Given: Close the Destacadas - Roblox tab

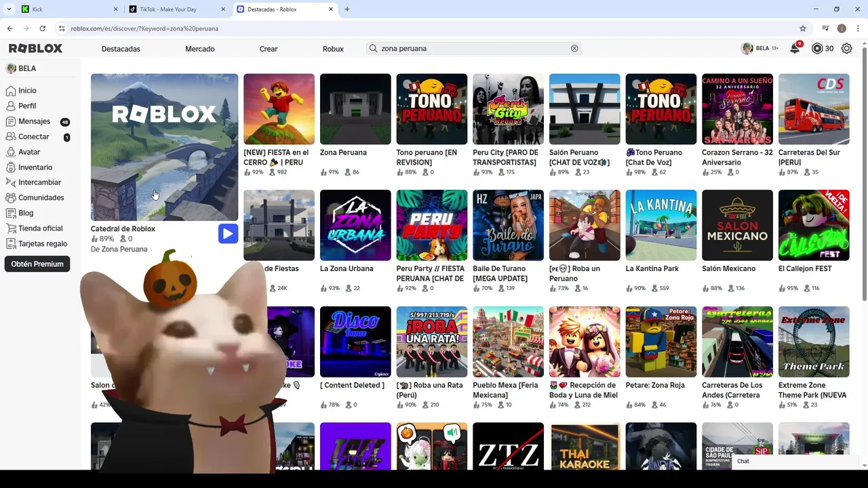Looking at the screenshot, I should pyautogui.click(x=331, y=9).
